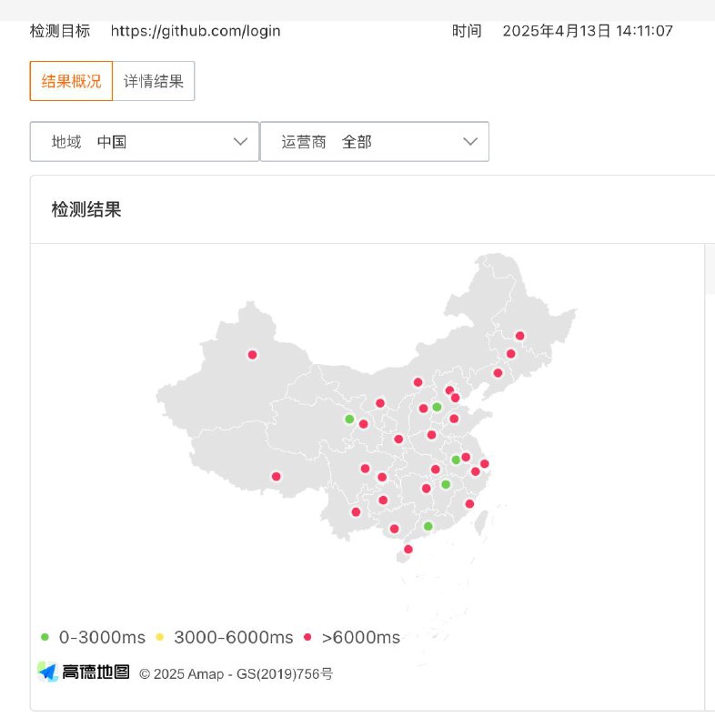Image resolution: width=715 pixels, height=728 pixels.
Task: Click the 高德地图 logo
Action: [x=84, y=672]
